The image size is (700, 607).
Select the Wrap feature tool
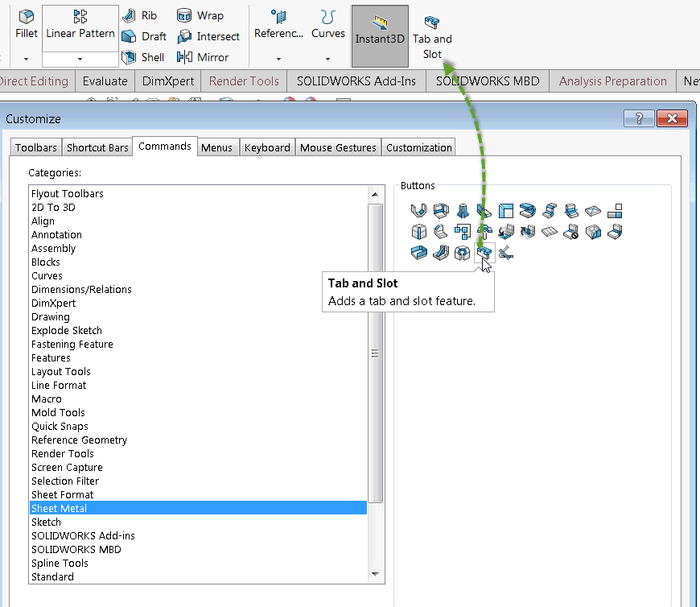pos(200,15)
